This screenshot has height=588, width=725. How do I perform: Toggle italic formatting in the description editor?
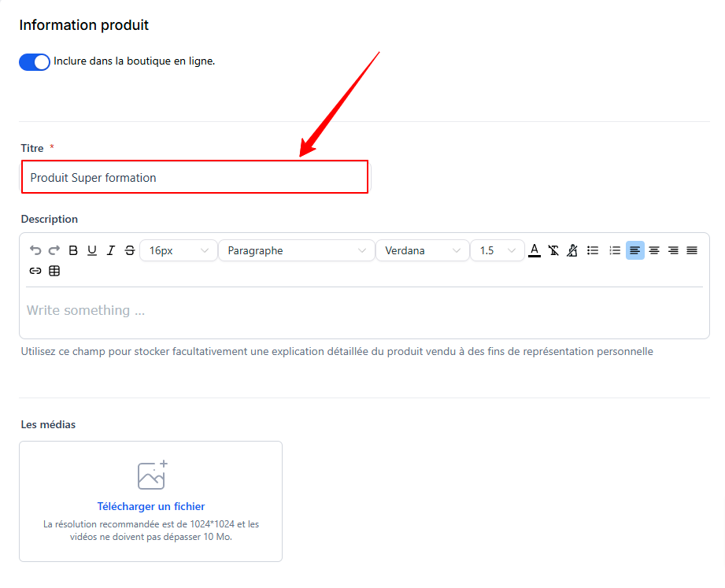coord(111,250)
